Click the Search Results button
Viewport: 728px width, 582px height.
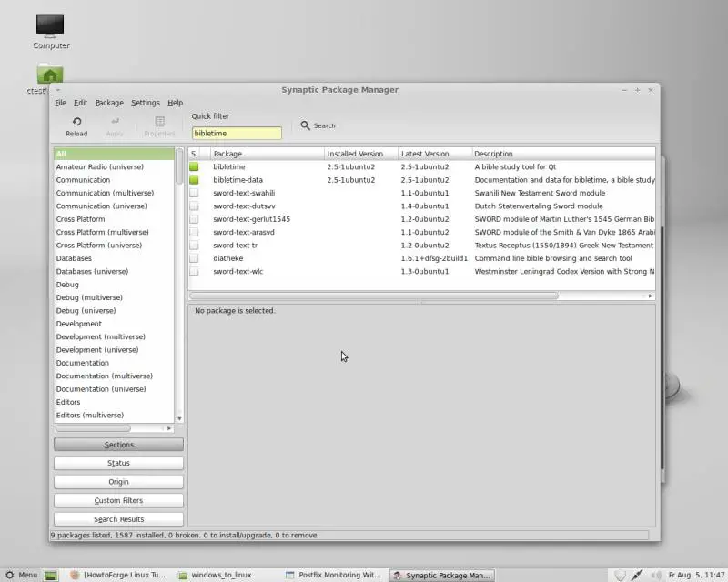coord(119,519)
